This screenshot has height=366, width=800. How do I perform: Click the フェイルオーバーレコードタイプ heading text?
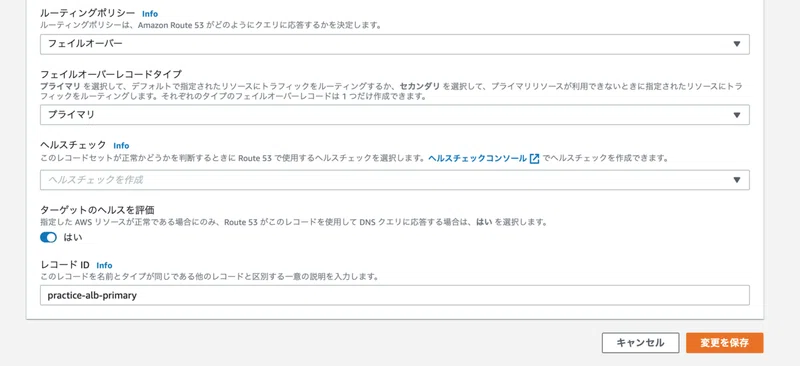(111, 75)
